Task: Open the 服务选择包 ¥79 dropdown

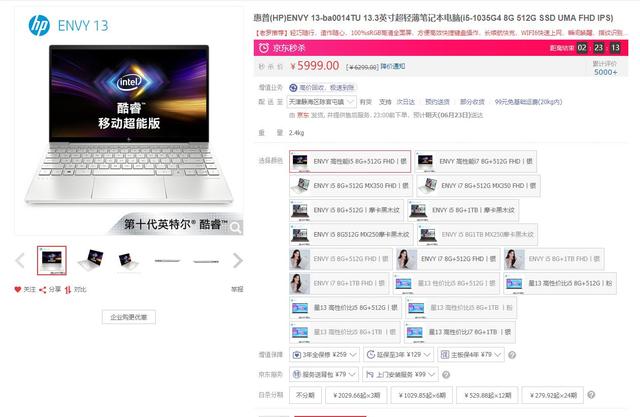Action: [x=324, y=375]
